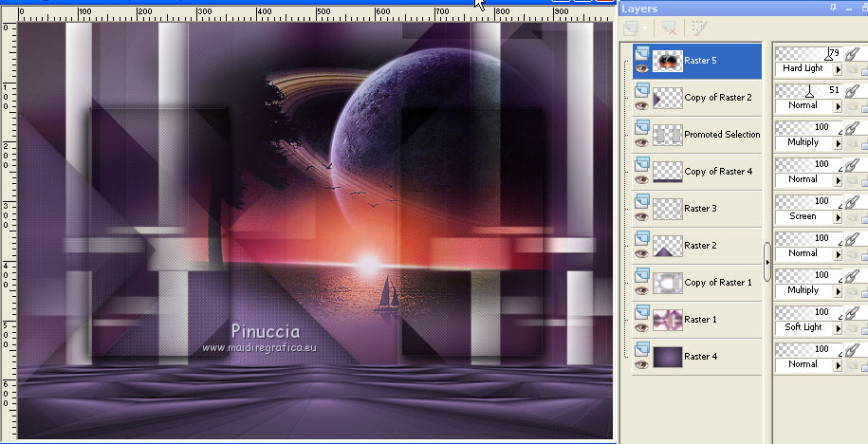Toggle the eye icon for Raster 4
Screen dimensions: 868x444
pos(641,365)
